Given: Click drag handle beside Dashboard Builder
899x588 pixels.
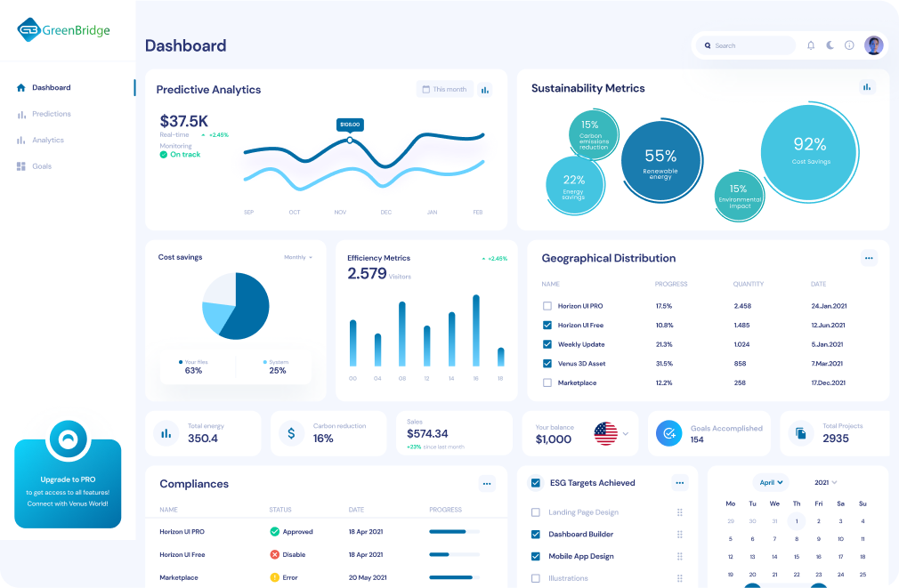Looking at the screenshot, I should 680,535.
